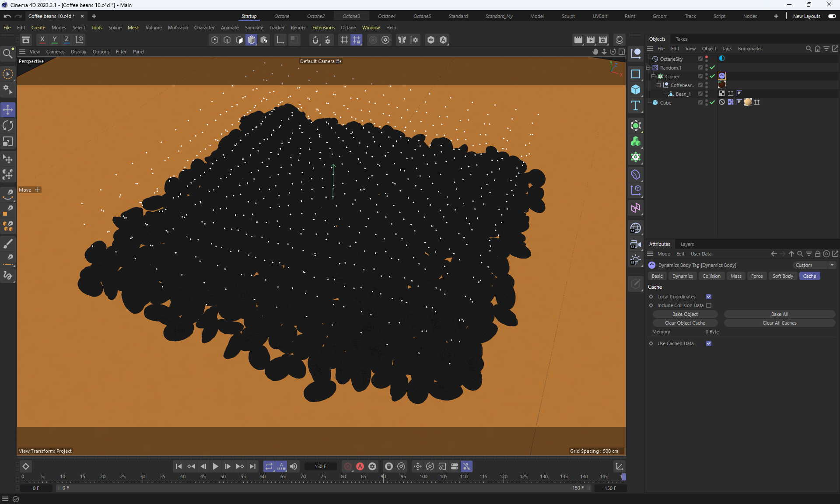Click the Cube primitive icon
Image resolution: width=840 pixels, height=504 pixels.
pos(636,90)
